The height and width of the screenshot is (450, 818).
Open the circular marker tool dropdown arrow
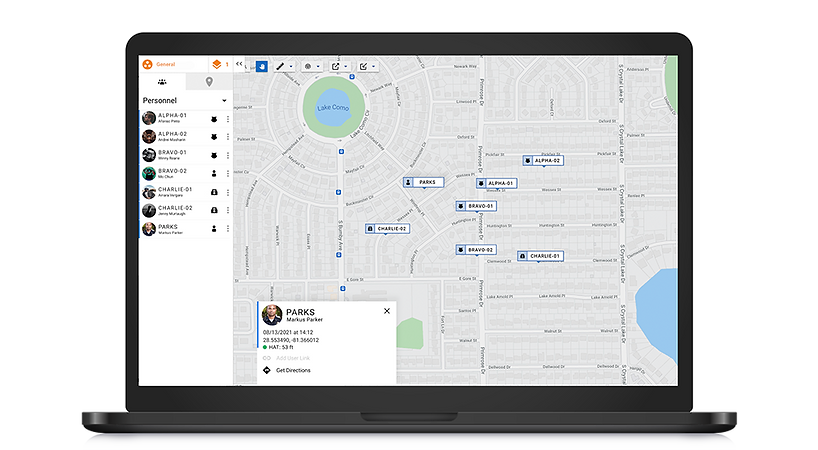click(x=318, y=67)
